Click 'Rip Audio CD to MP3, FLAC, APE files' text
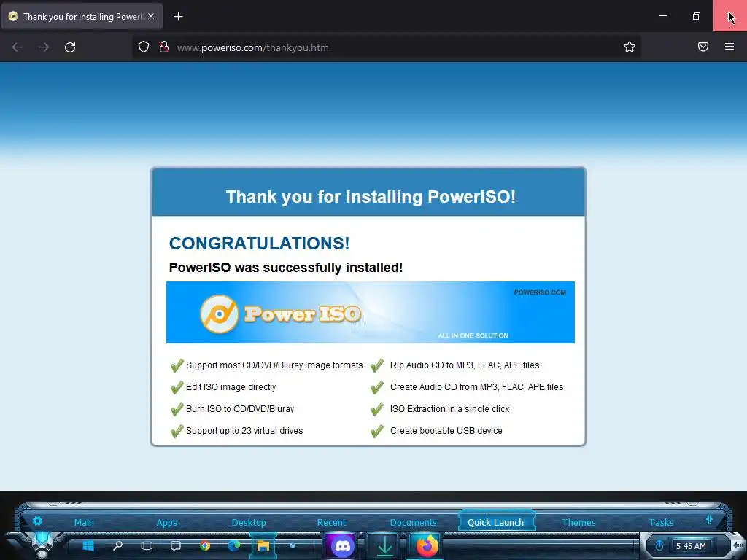The width and height of the screenshot is (747, 560). pos(465,365)
